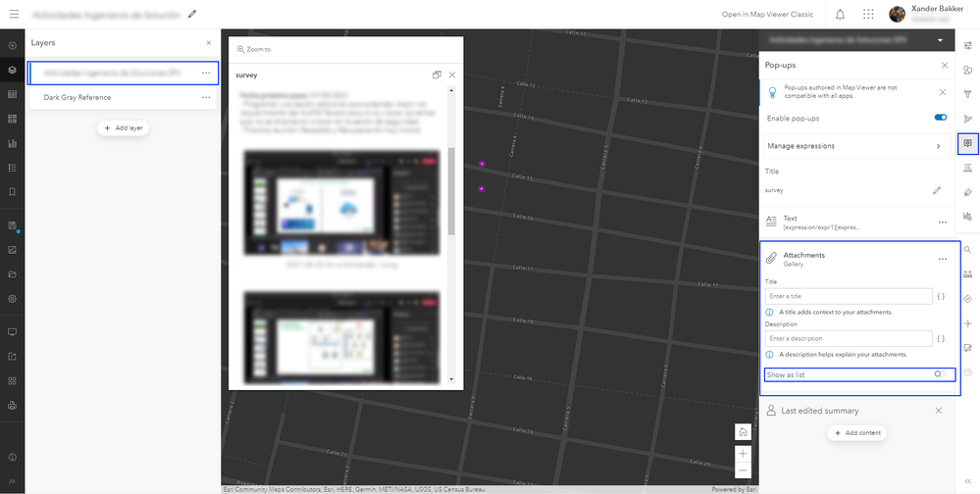
Task: Open the Information icon in left toolbar
Action: tap(12, 457)
